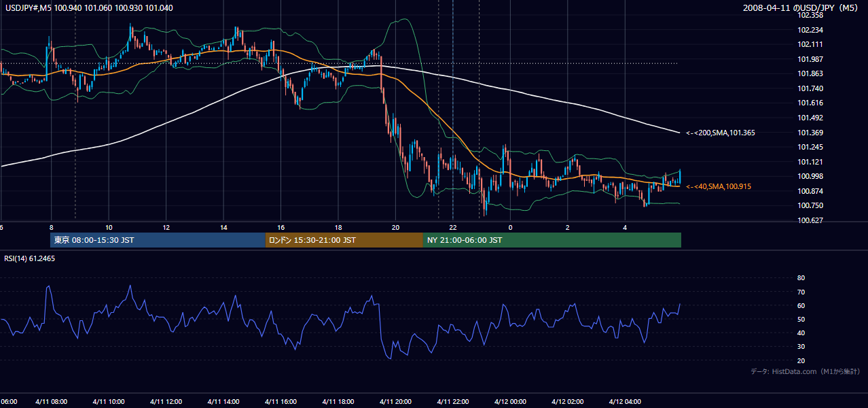Click price axis value 101.492
The height and width of the screenshot is (408, 868).
(810, 118)
